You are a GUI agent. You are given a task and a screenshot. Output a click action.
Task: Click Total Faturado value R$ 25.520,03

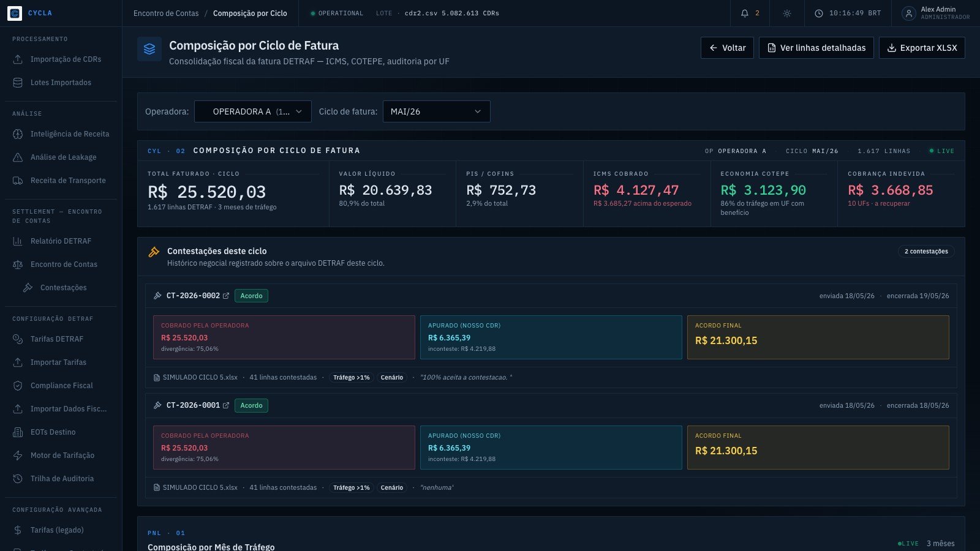coord(206,192)
